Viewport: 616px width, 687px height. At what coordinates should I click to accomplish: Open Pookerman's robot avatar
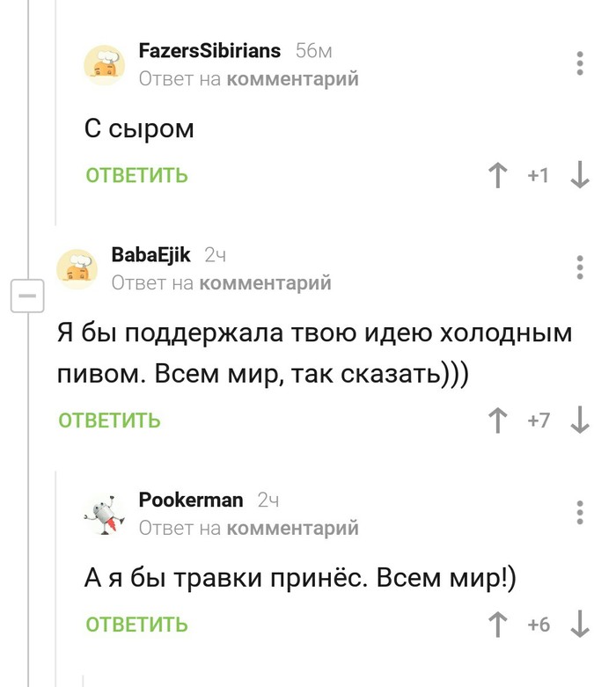click(106, 513)
